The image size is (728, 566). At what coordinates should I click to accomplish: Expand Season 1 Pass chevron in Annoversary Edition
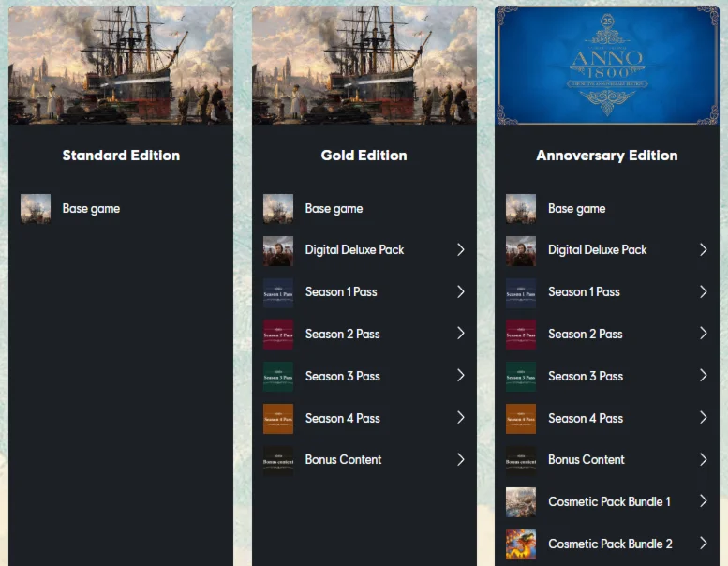704,291
